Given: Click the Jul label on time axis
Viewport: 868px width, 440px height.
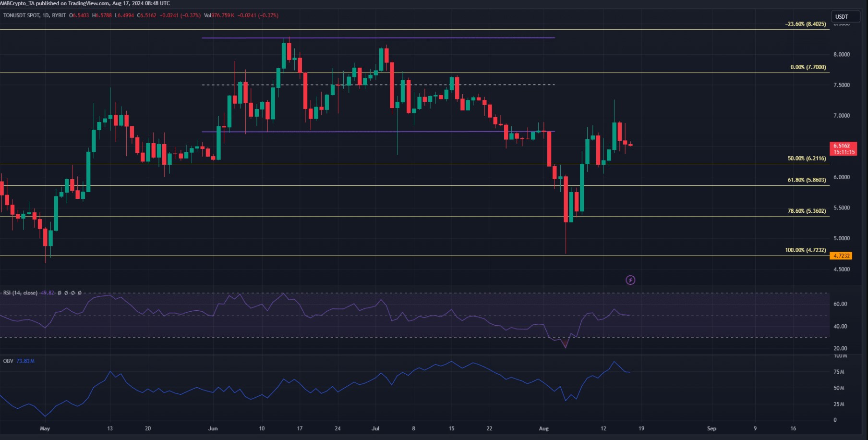Looking at the screenshot, I should point(375,428).
